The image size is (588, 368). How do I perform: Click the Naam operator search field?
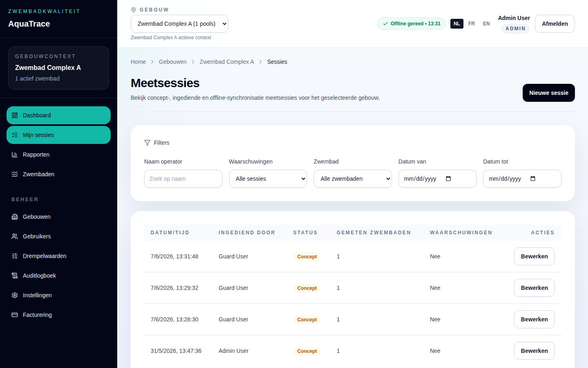pos(183,179)
